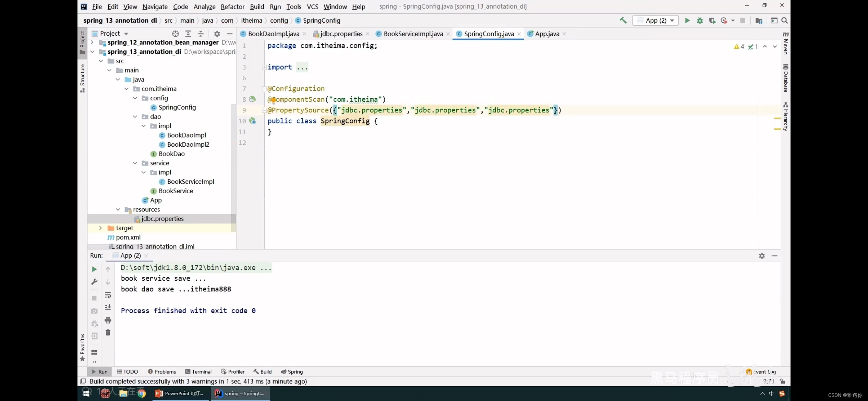This screenshot has height=401, width=868.
Task: Toggle the Favorites tool window
Action: [82, 348]
